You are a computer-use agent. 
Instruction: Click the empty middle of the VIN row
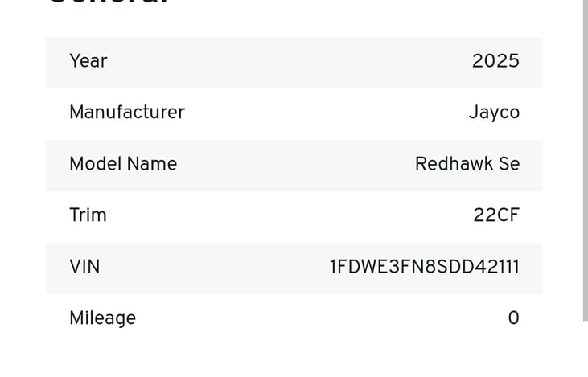tap(214, 268)
